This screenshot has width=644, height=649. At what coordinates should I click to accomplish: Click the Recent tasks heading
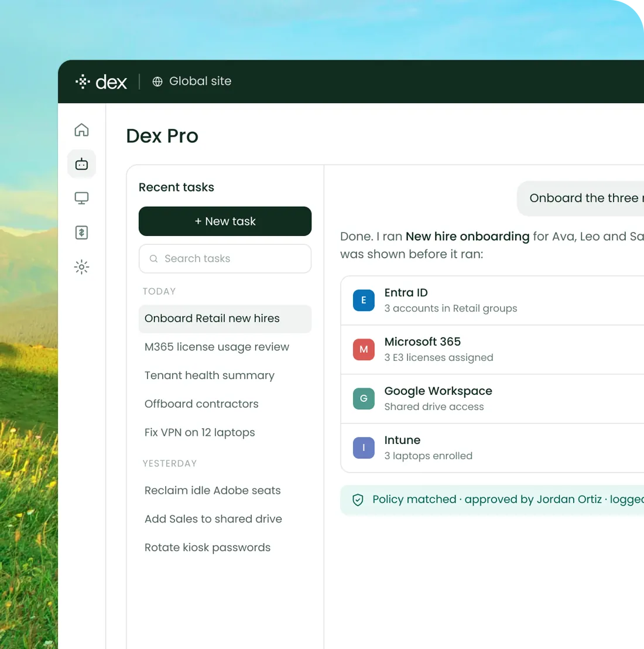click(176, 187)
